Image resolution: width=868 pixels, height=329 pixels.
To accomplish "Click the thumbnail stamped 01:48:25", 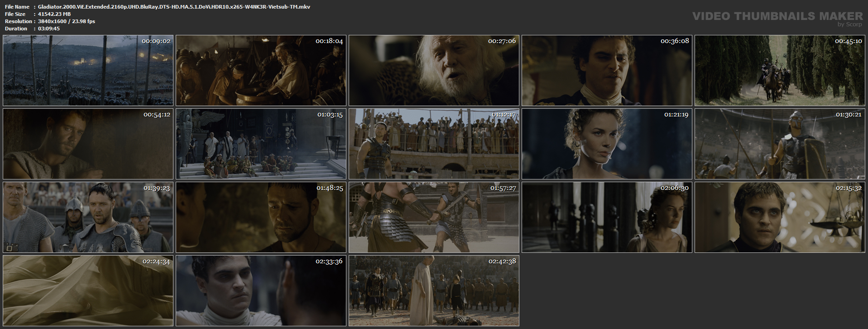I will (x=261, y=217).
